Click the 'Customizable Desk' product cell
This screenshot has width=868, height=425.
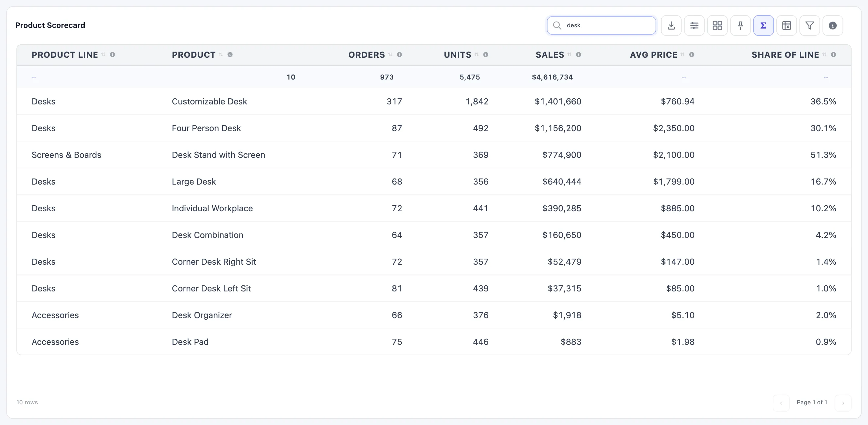pos(209,101)
